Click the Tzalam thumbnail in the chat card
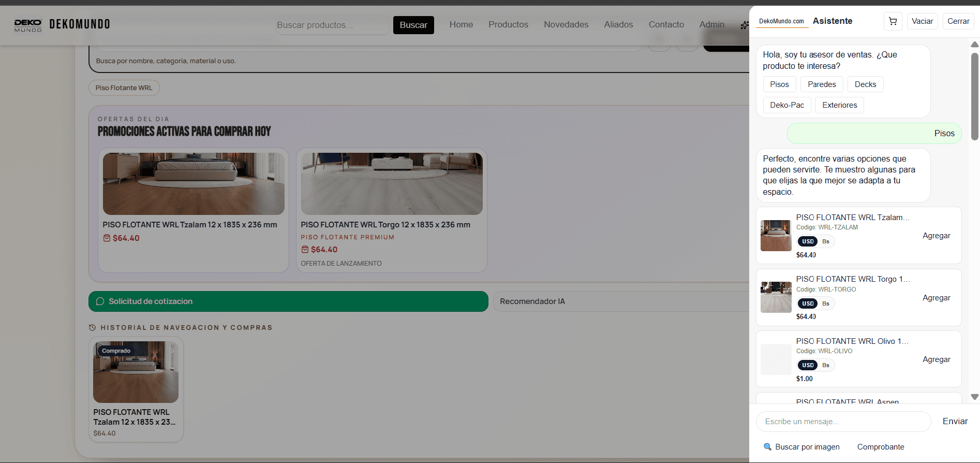 (x=776, y=236)
